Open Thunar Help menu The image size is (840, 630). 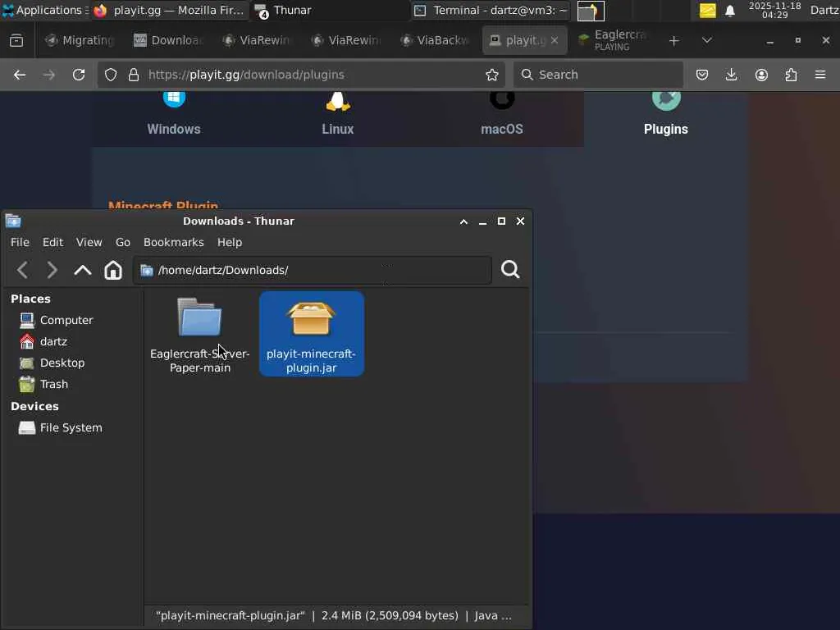pyautogui.click(x=230, y=242)
